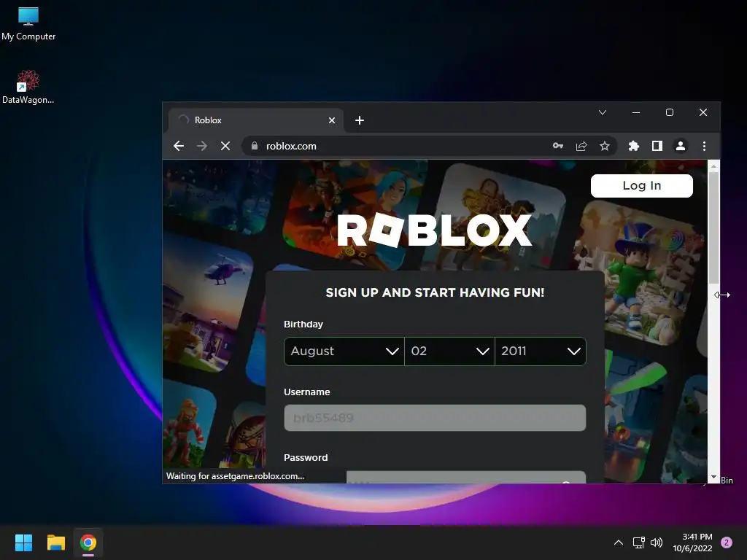View site info via padlock icon
The height and width of the screenshot is (560, 747).
coord(255,146)
